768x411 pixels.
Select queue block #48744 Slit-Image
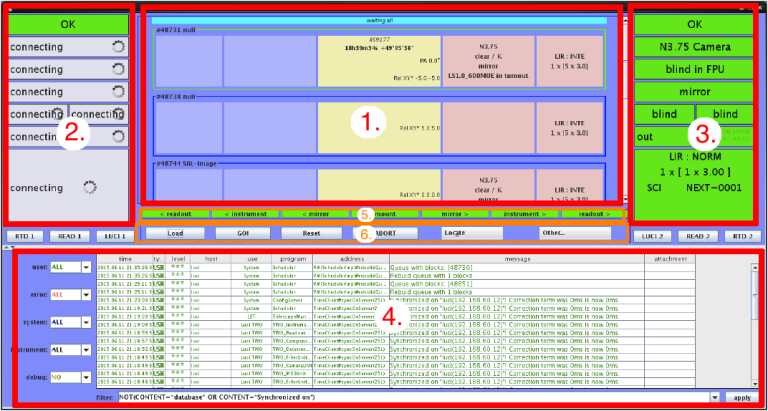click(x=379, y=181)
